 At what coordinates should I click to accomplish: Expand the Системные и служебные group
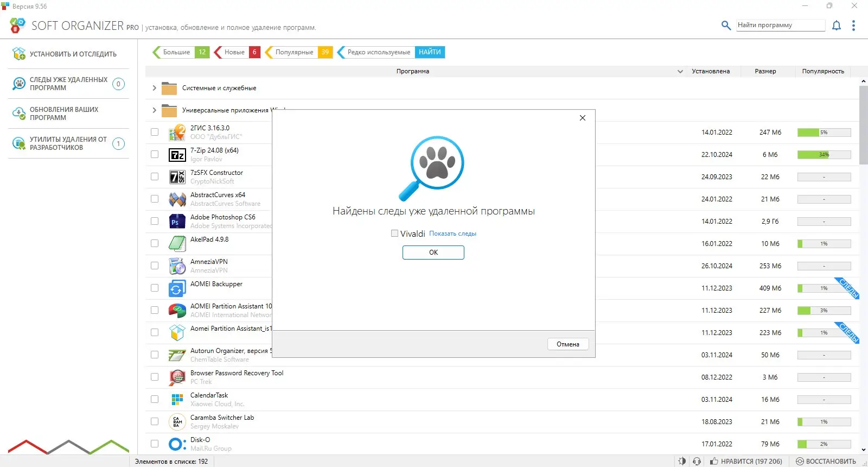coord(154,88)
